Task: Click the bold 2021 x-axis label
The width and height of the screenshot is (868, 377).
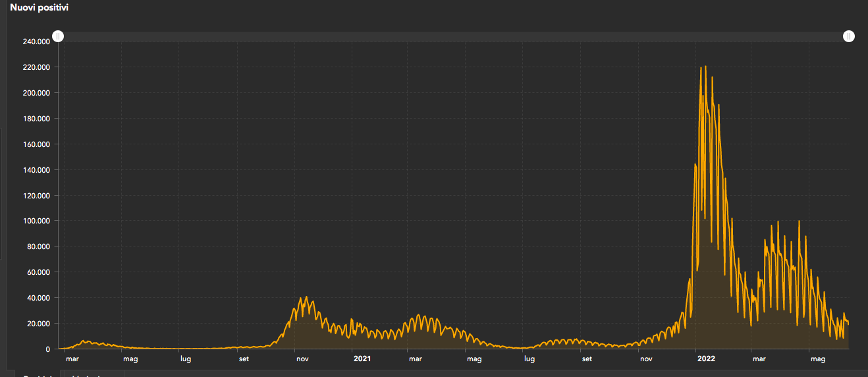Action: pos(362,359)
